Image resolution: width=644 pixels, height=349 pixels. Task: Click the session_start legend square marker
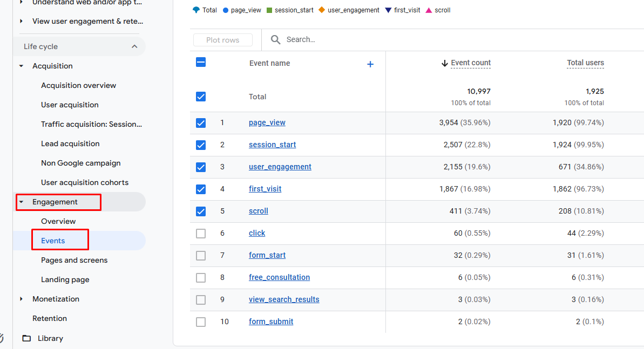tap(269, 10)
